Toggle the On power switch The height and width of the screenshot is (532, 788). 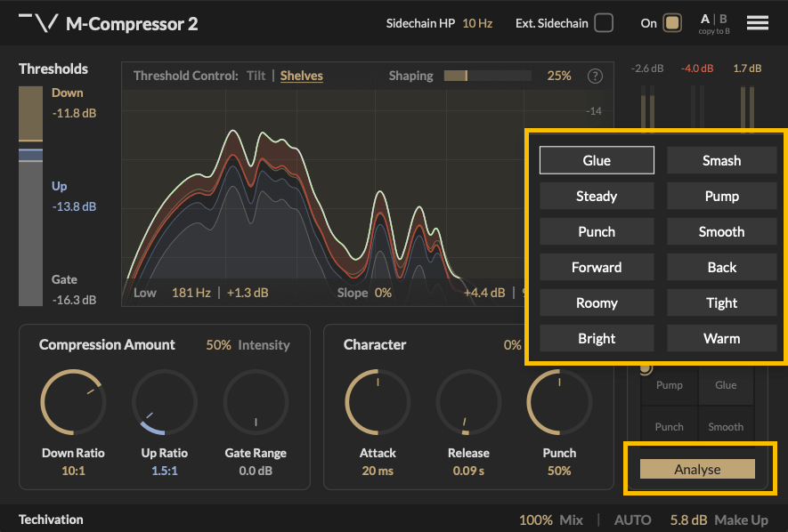click(672, 23)
